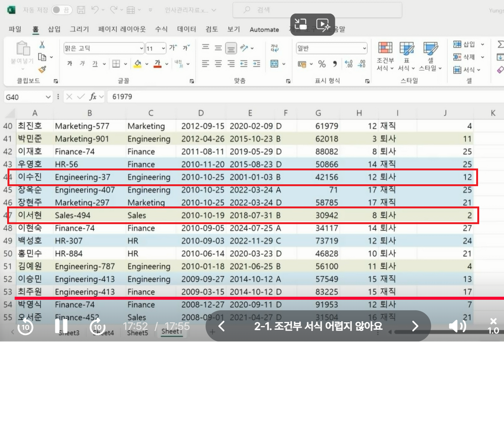Click the yellow fill color bucket
504x434 pixels.
click(x=138, y=64)
